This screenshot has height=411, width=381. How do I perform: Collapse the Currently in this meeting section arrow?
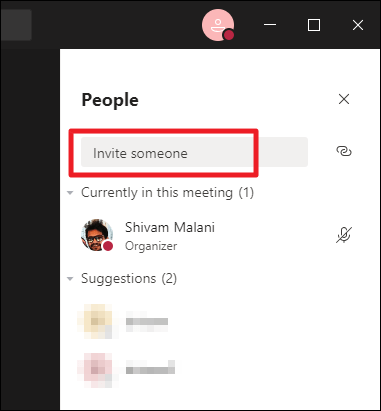point(70,193)
